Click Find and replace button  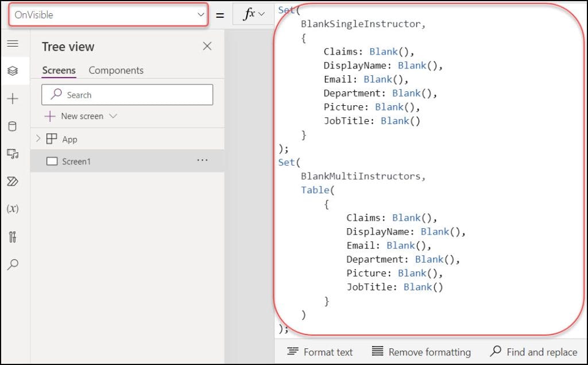click(533, 352)
